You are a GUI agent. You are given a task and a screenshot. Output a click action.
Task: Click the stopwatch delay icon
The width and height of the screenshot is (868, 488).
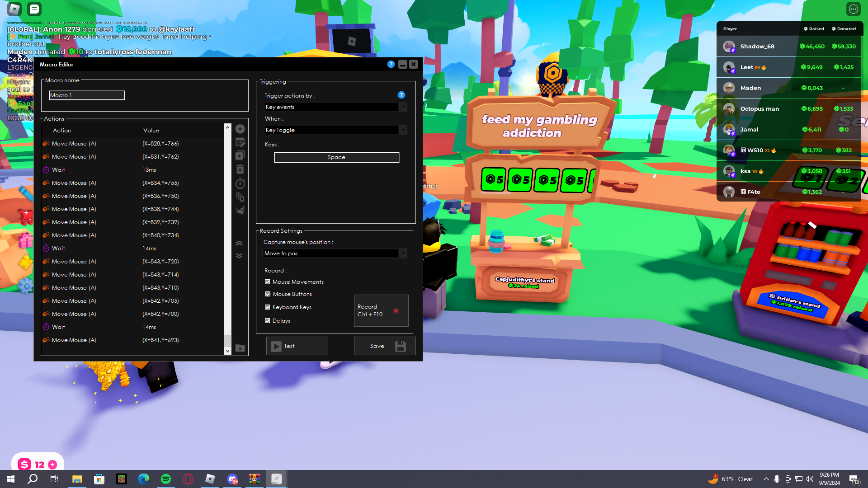point(240,183)
